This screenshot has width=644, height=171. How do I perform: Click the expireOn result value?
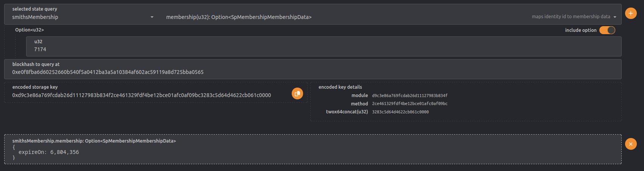pos(65,152)
